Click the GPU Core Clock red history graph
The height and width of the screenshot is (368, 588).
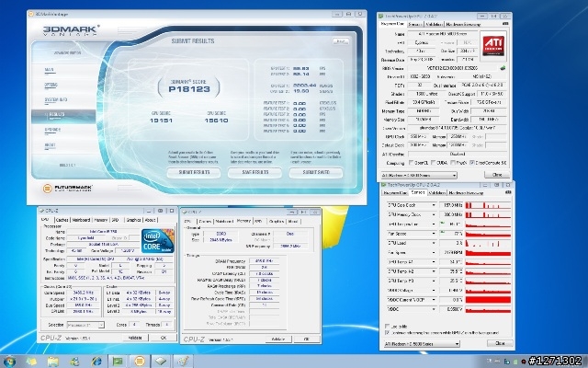tap(488, 205)
